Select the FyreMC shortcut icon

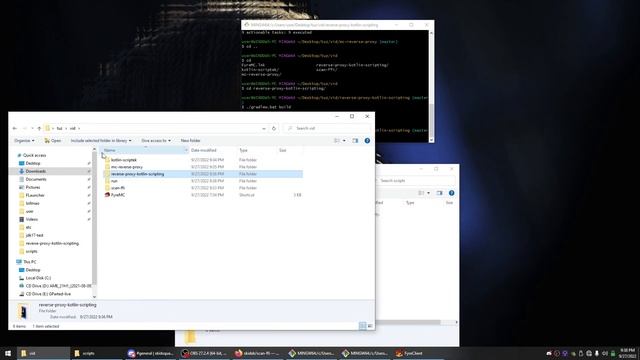coord(107,195)
